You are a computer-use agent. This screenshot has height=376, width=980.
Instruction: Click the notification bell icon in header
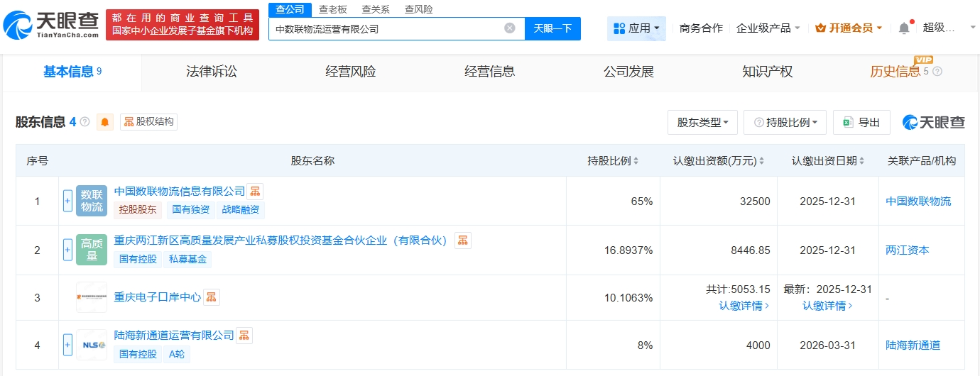[x=903, y=28]
